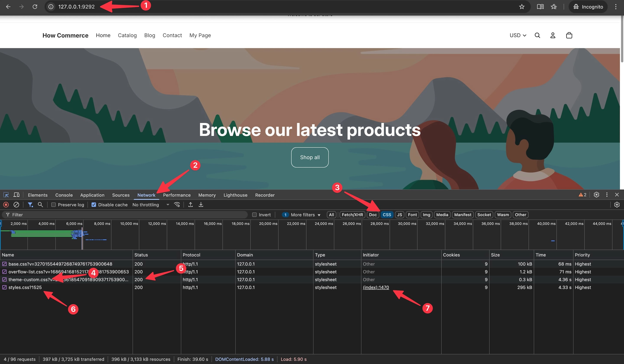Go back using browser back arrow
Viewport: 624px width, 364px height.
(x=8, y=7)
